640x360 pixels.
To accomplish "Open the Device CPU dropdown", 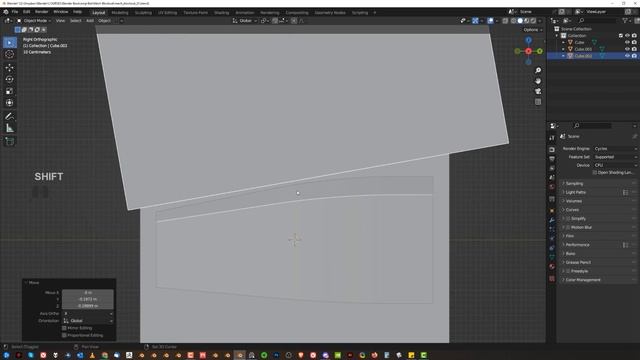I will pyautogui.click(x=615, y=165).
